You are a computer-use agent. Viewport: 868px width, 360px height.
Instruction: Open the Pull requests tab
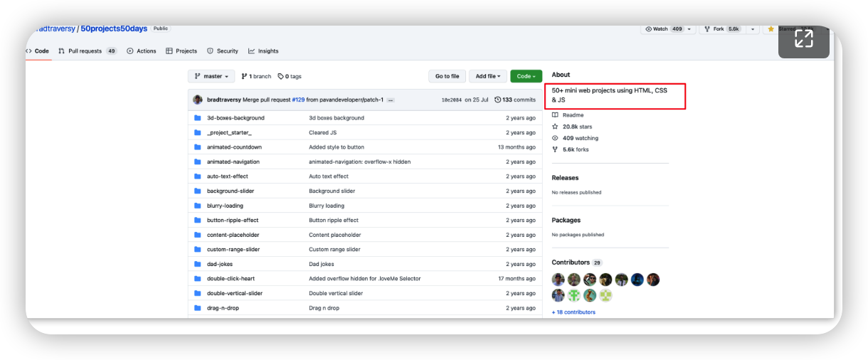coord(88,51)
